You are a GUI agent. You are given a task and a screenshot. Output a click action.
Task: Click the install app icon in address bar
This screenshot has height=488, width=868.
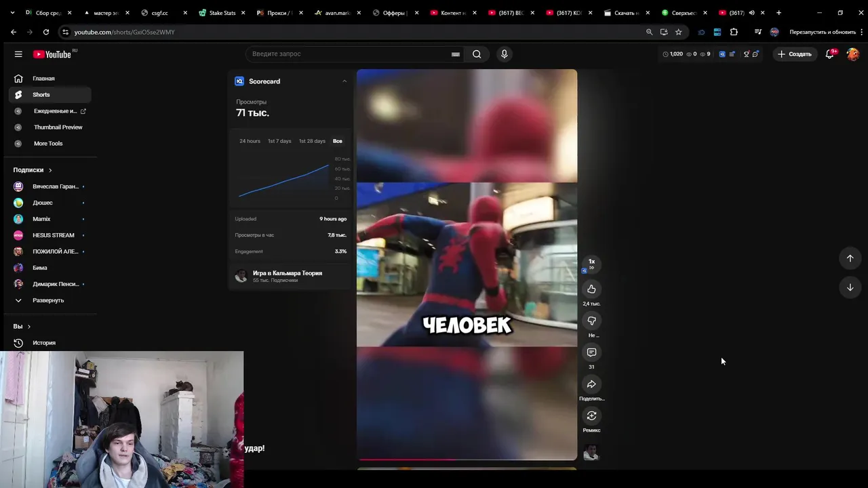(x=664, y=32)
